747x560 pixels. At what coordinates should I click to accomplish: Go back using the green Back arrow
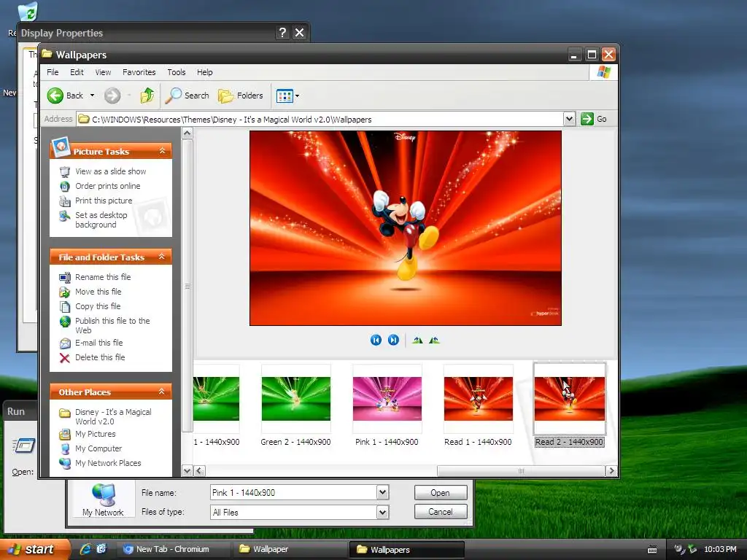tap(55, 96)
